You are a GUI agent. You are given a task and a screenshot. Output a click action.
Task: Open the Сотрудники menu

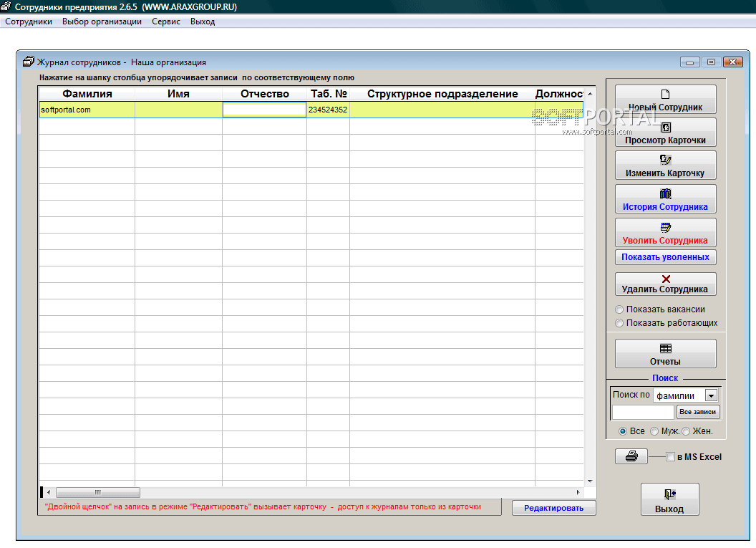(29, 21)
